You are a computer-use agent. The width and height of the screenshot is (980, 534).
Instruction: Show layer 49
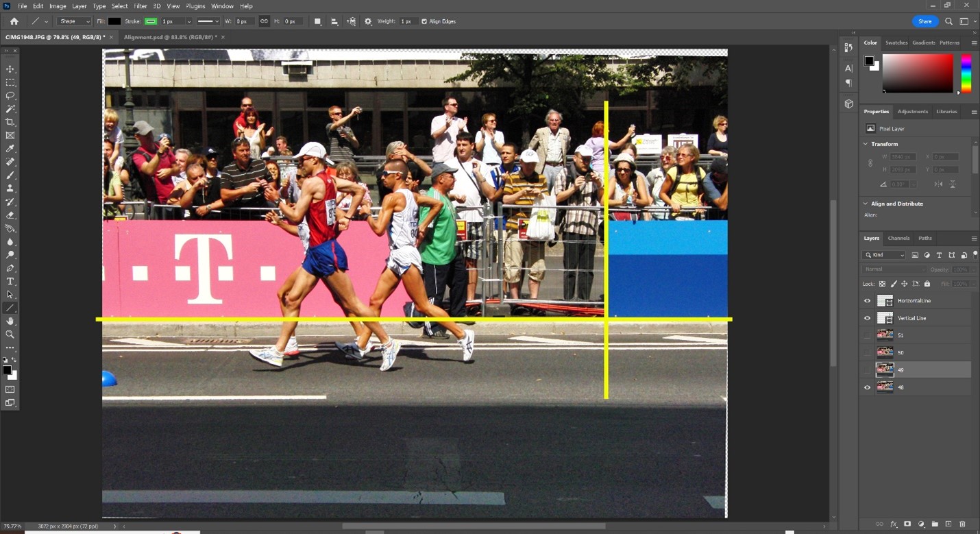tap(867, 370)
